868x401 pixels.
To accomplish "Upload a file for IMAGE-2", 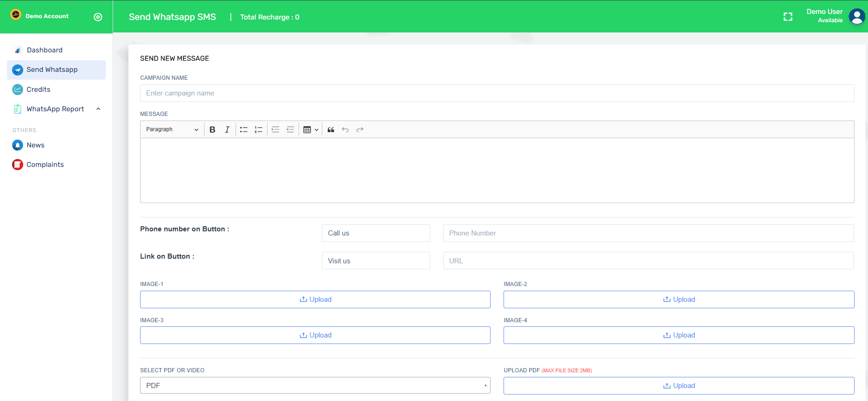I will coord(679,299).
